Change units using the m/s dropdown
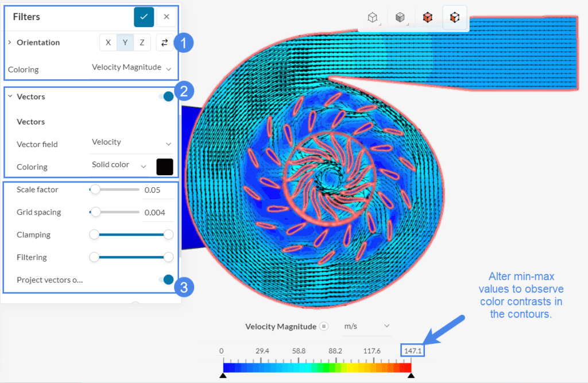The height and width of the screenshot is (383, 588). [366, 326]
